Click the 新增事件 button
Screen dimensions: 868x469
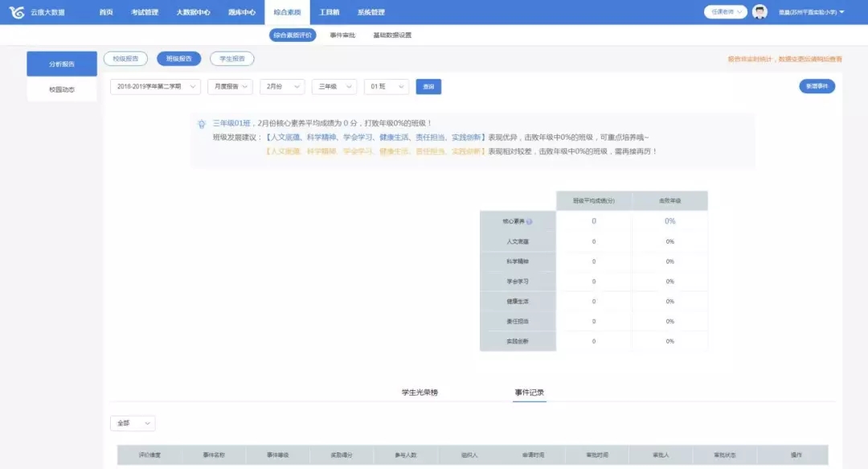click(x=817, y=86)
